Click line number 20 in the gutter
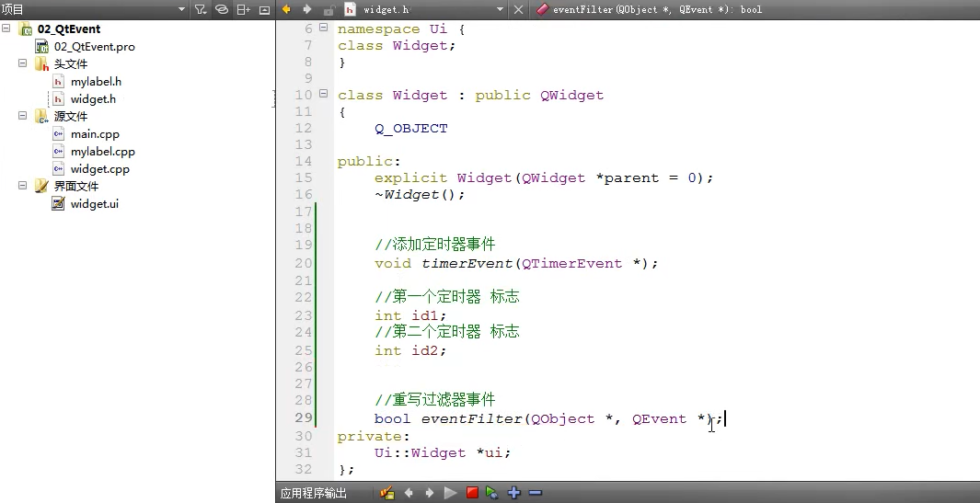This screenshot has width=980, height=503. coord(303,263)
